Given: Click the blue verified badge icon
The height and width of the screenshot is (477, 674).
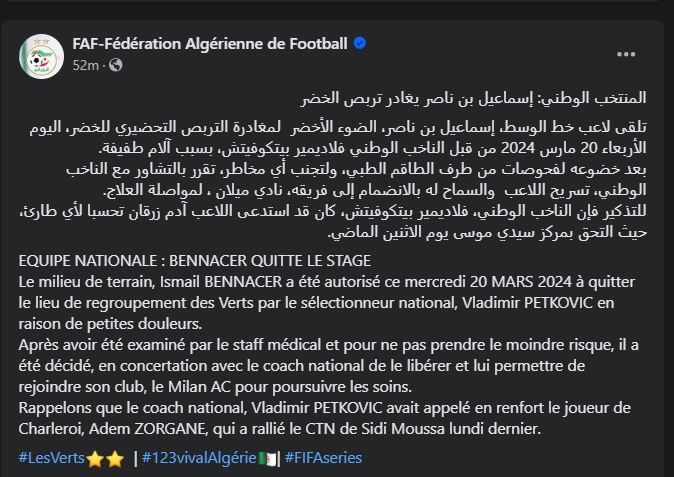Looking at the screenshot, I should click(x=360, y=44).
